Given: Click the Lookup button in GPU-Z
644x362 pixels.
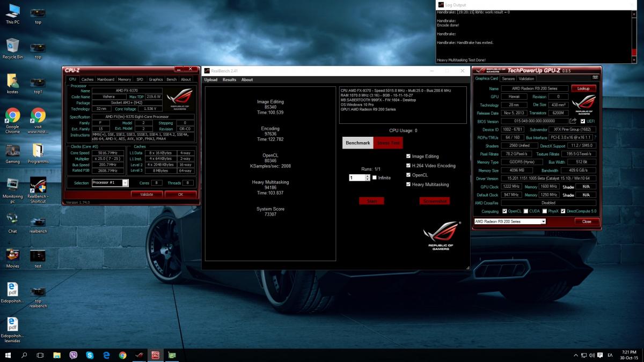Looking at the screenshot, I should (583, 88).
